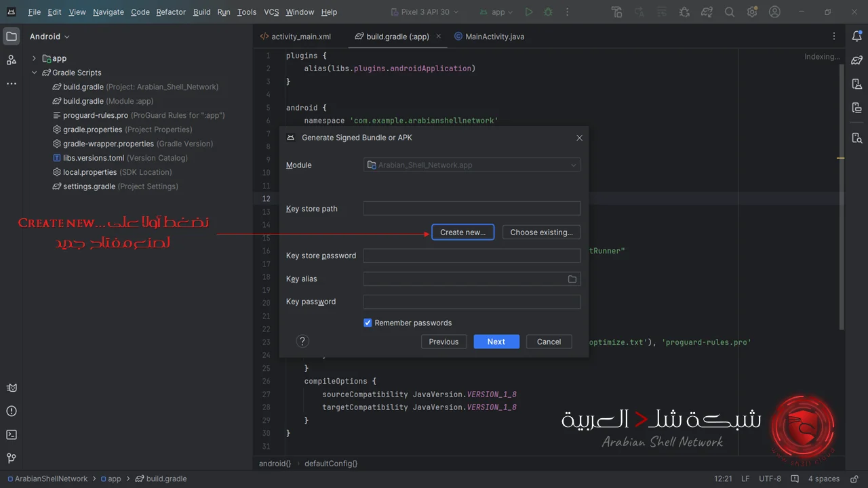Open the Module combo box in dialog

coord(472,165)
